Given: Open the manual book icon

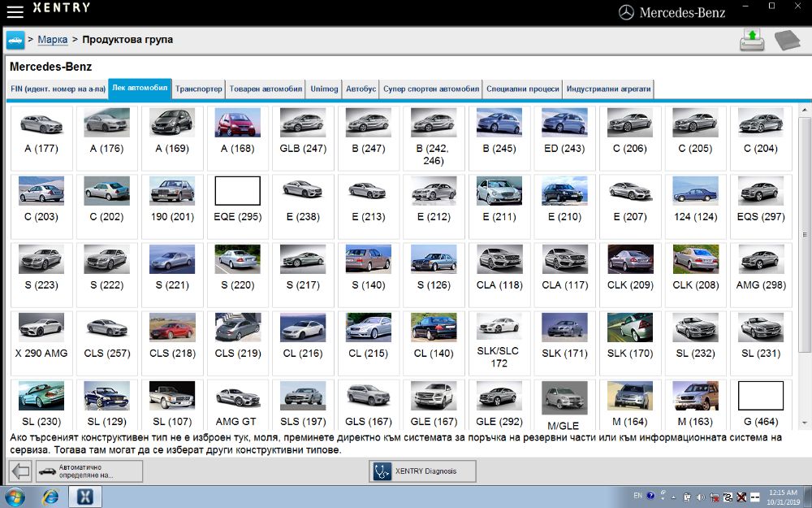Looking at the screenshot, I should (x=787, y=40).
